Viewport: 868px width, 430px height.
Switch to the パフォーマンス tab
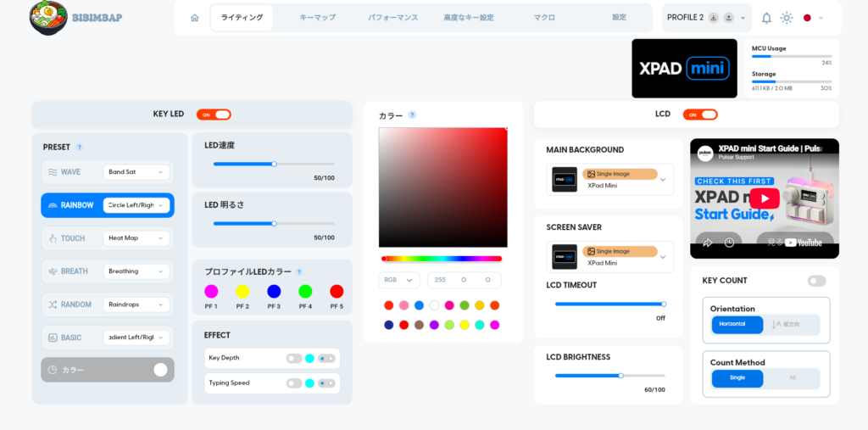point(393,18)
